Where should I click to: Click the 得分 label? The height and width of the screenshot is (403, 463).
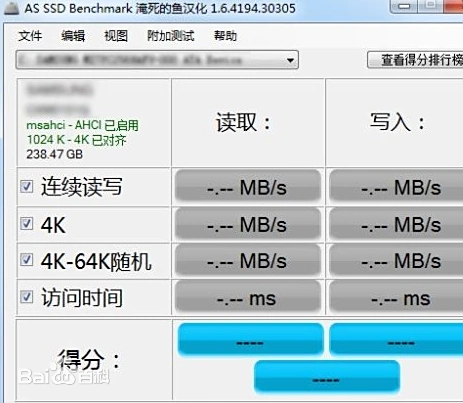(x=89, y=360)
